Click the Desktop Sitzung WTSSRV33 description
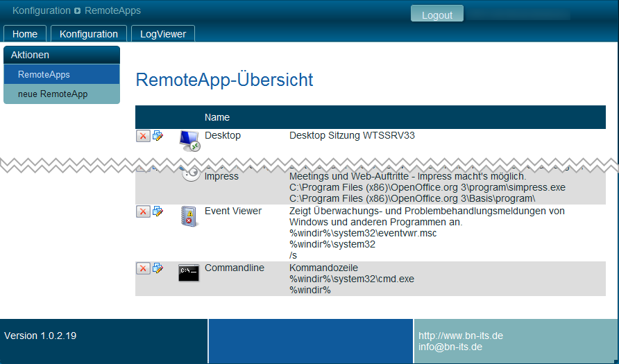 point(352,136)
